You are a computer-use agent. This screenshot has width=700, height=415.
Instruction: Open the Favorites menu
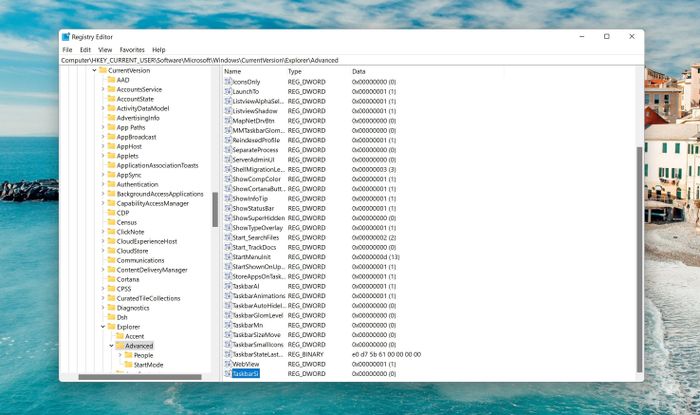(132, 50)
